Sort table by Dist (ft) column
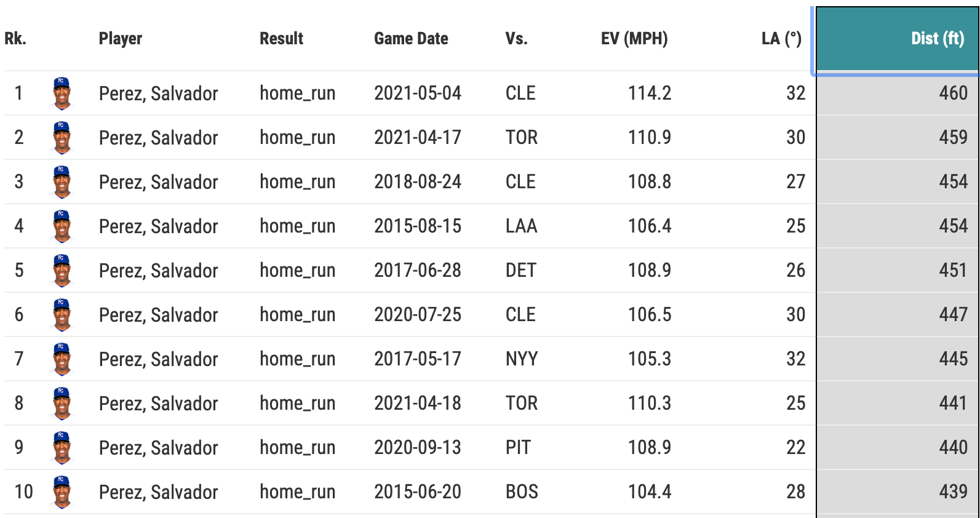 (x=937, y=39)
